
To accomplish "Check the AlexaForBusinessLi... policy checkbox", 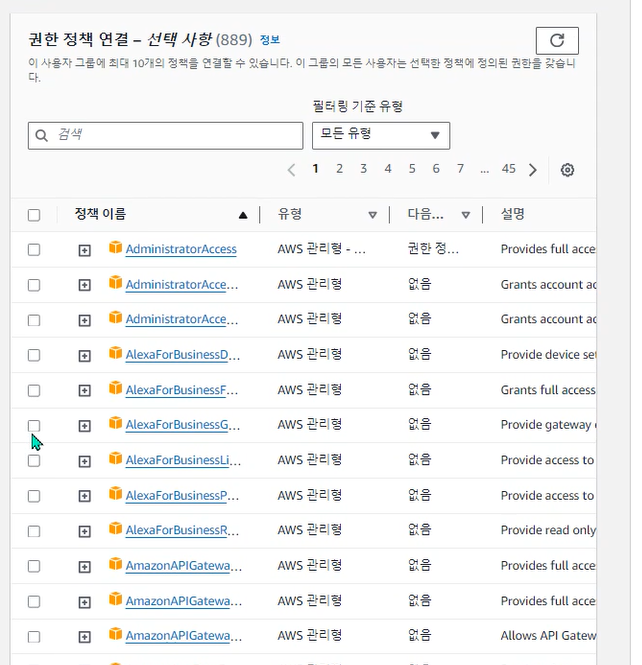I will tap(34, 461).
